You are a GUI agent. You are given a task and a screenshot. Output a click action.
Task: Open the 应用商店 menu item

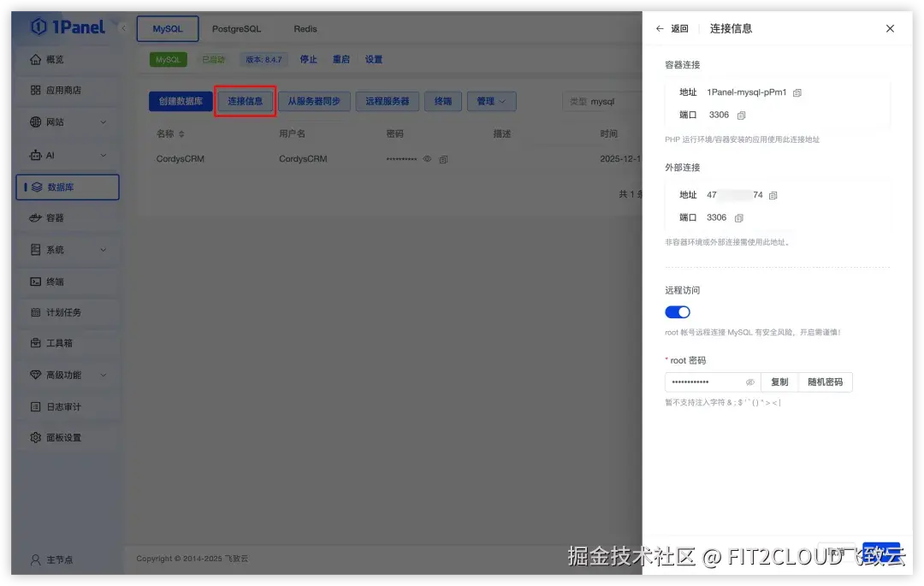pyautogui.click(x=68, y=90)
